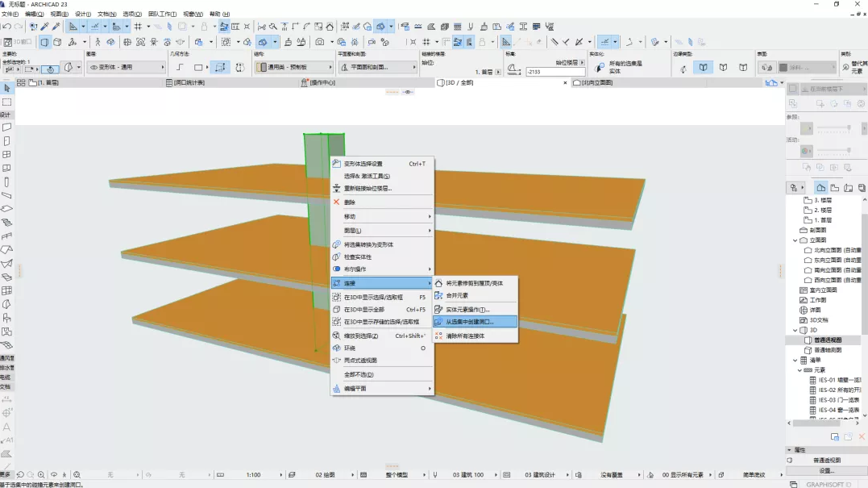Click the grid snap icon in toolbar
Viewport: 868px width, 488px height.
[x=138, y=27]
